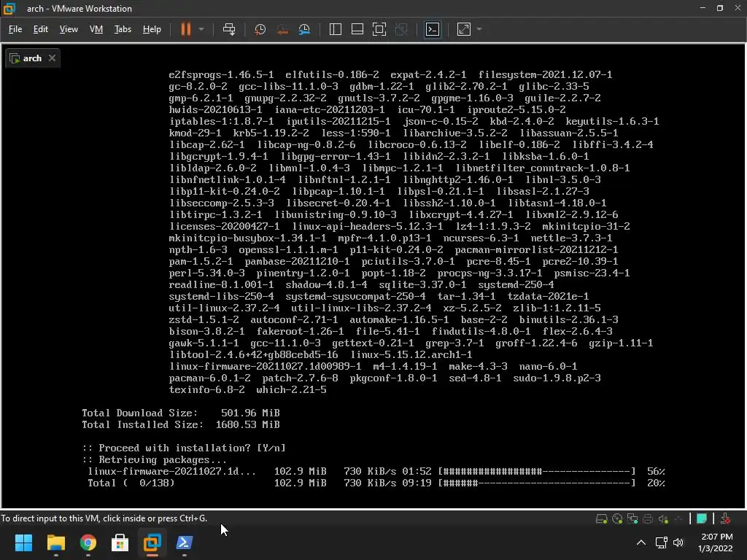
Task: Open the clock showing 2:07 PM
Action: (x=716, y=542)
